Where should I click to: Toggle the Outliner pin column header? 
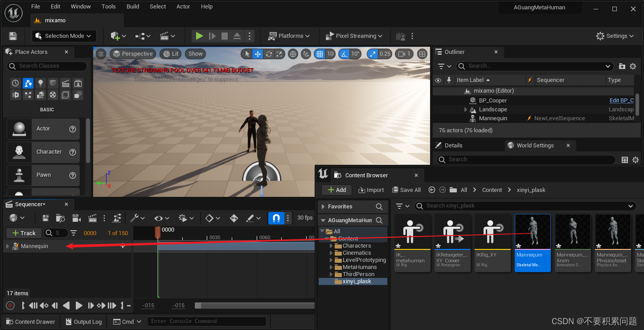pos(449,80)
